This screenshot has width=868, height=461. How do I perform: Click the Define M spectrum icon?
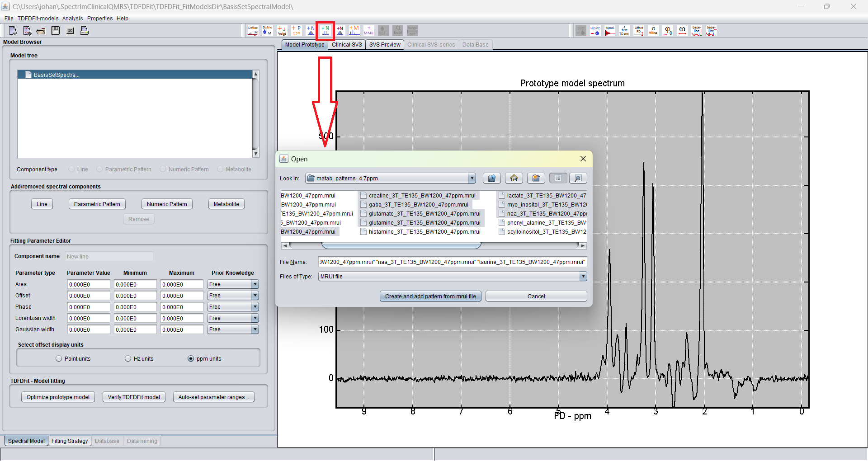(x=253, y=30)
